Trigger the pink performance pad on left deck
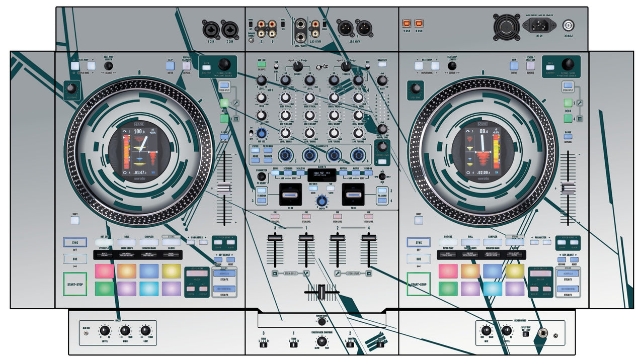The image size is (644, 363). (104, 271)
